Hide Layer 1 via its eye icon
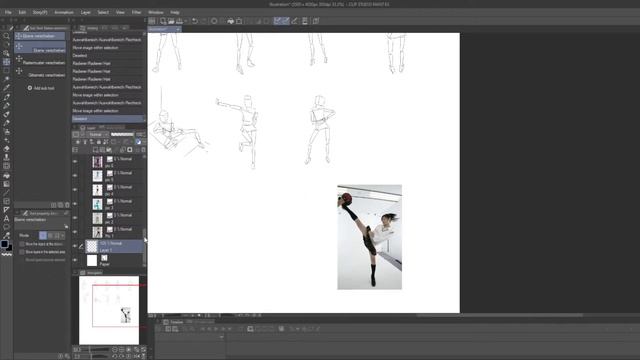The height and width of the screenshot is (360, 640). (75, 246)
